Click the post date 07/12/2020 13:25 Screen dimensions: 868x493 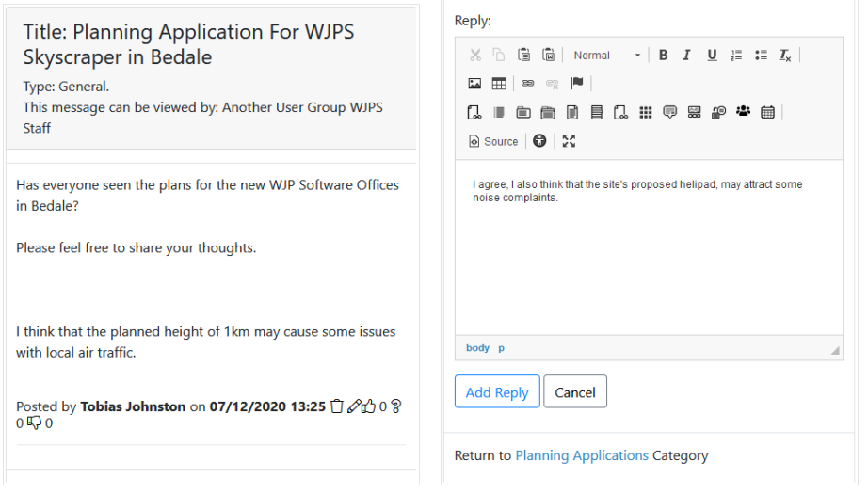267,406
